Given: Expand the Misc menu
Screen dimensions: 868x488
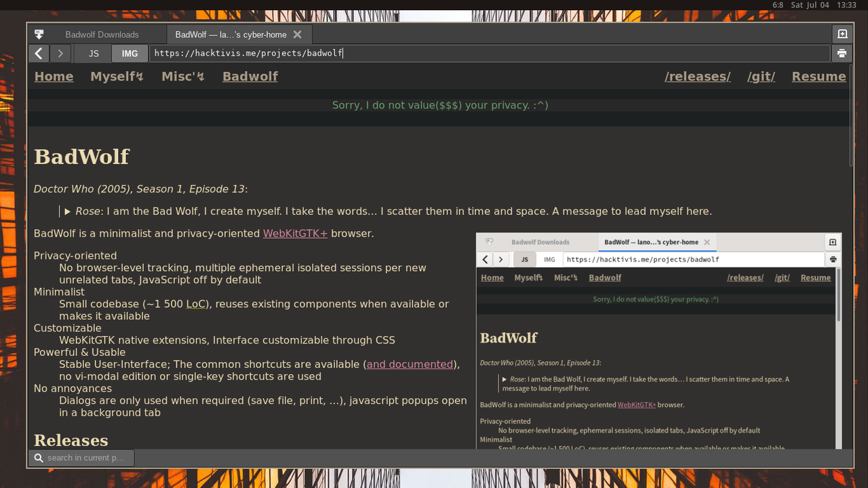Looking at the screenshot, I should click(x=183, y=77).
